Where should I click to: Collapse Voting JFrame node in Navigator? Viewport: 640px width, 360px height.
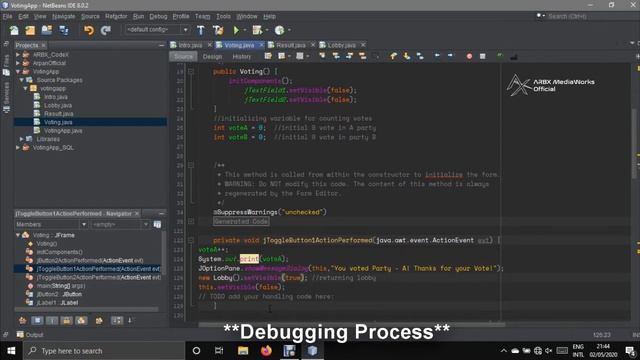pyautogui.click(x=18, y=235)
